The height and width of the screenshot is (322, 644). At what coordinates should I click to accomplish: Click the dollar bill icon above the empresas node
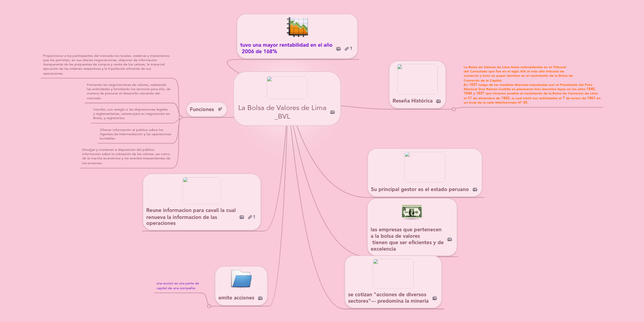(412, 212)
